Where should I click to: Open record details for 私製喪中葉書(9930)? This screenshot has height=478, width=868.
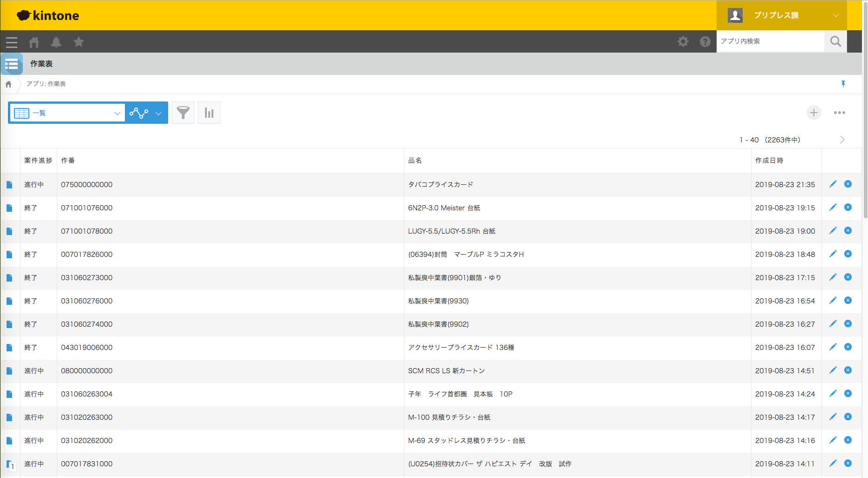[9, 301]
